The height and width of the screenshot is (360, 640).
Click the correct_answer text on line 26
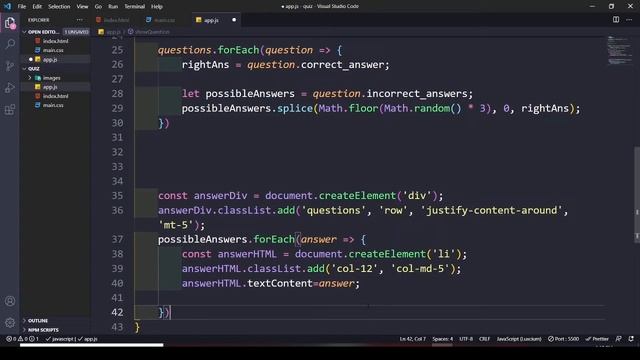coord(342,64)
